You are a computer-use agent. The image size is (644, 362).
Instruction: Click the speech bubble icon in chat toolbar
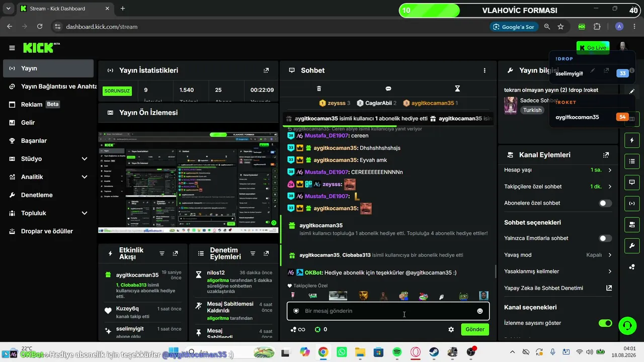(x=388, y=88)
